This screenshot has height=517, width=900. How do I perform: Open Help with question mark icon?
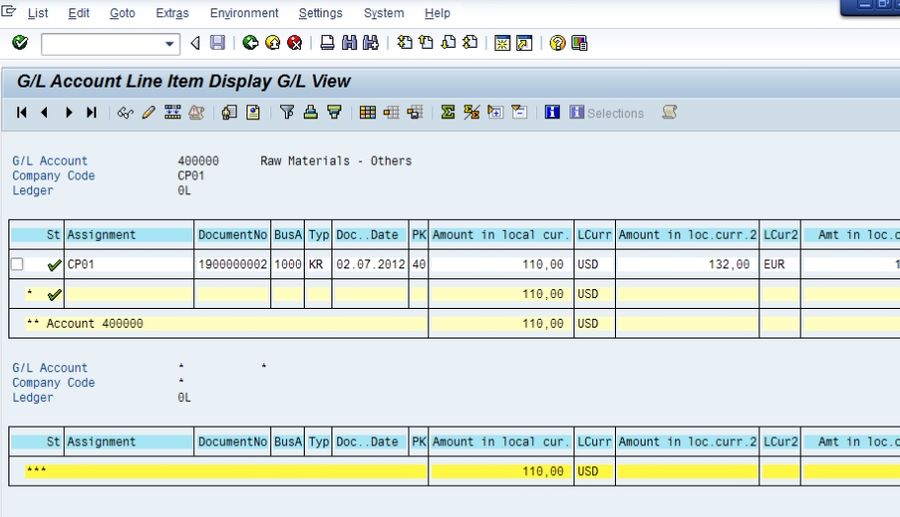coord(557,43)
